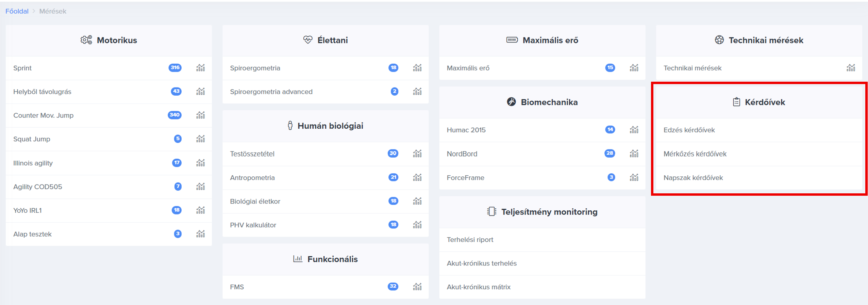Select Mérkőzés kérdőívek entry
868x305 pixels.
coord(695,154)
